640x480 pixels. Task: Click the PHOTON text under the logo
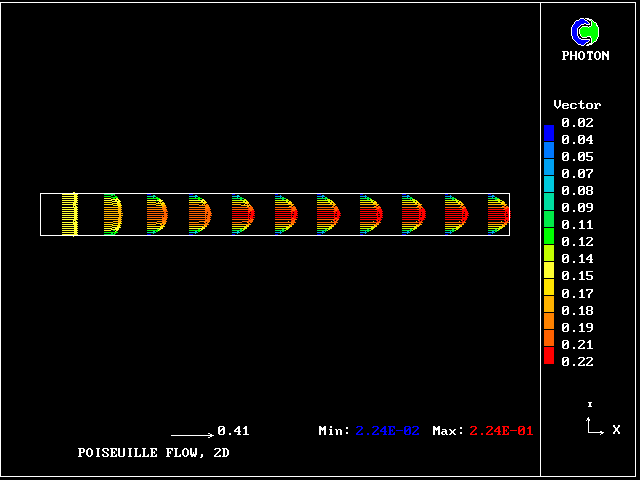click(x=585, y=56)
